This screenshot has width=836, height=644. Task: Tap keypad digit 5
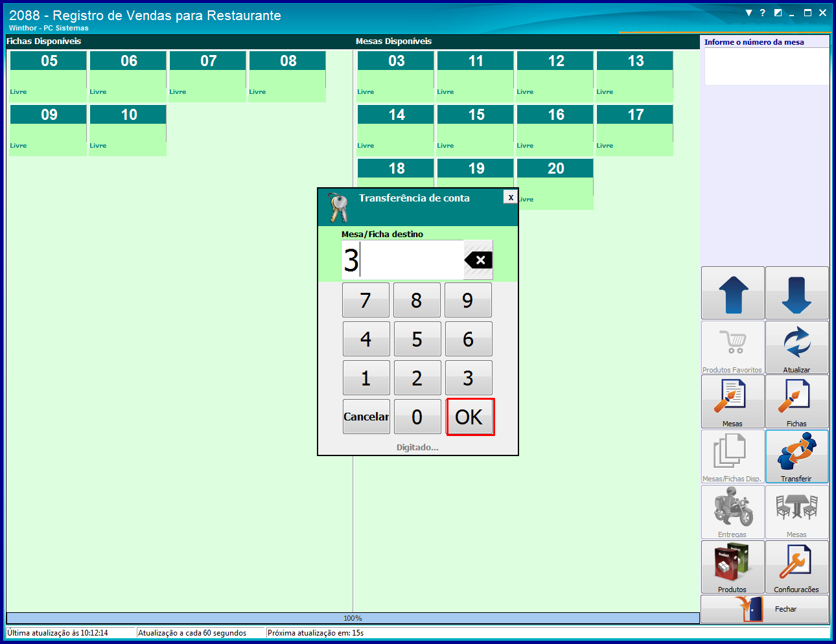[x=417, y=339]
